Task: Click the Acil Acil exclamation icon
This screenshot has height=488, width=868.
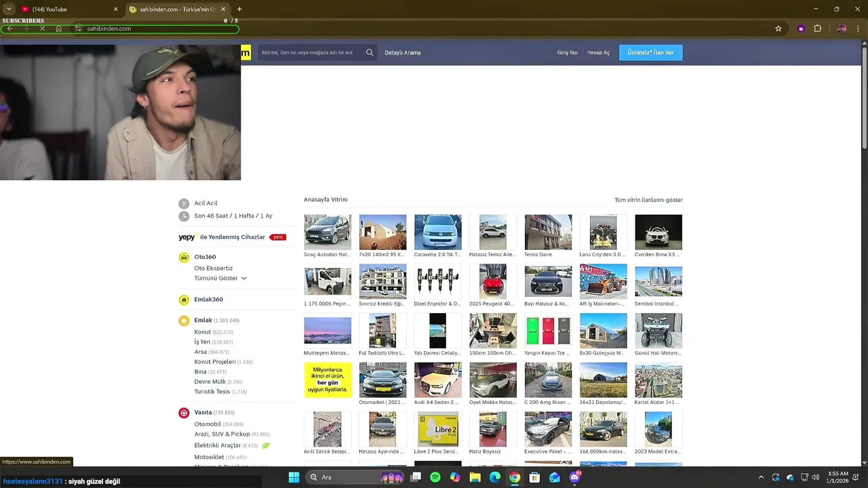Action: [x=184, y=203]
